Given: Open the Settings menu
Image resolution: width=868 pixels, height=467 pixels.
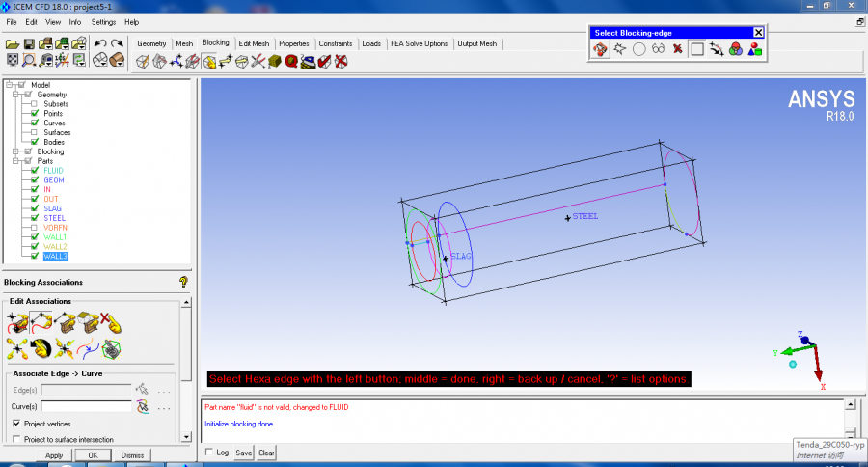Looking at the screenshot, I should pos(103,22).
